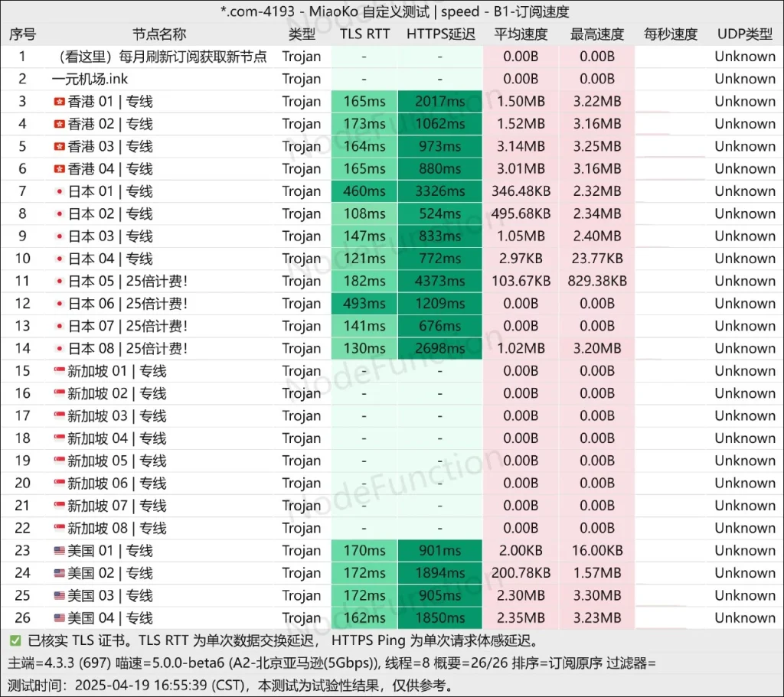The height and width of the screenshot is (697, 784).
Task: Click the 4373ms HTTPS delay cell
Action: 440,282
